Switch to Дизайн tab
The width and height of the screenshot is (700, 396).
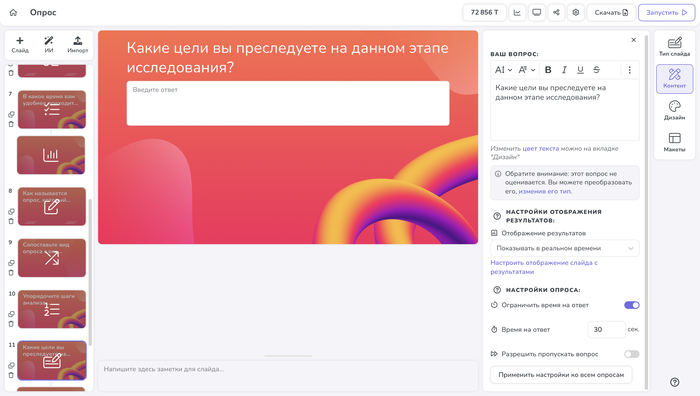tap(675, 110)
